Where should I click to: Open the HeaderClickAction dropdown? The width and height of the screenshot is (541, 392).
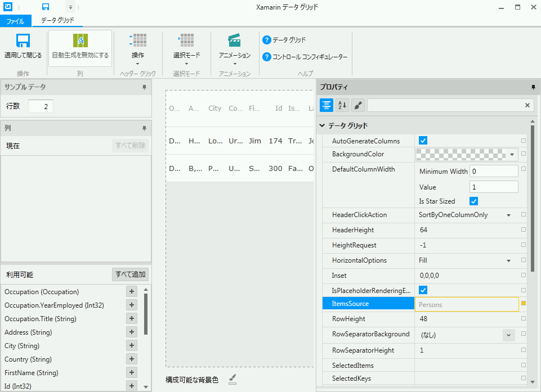point(508,215)
